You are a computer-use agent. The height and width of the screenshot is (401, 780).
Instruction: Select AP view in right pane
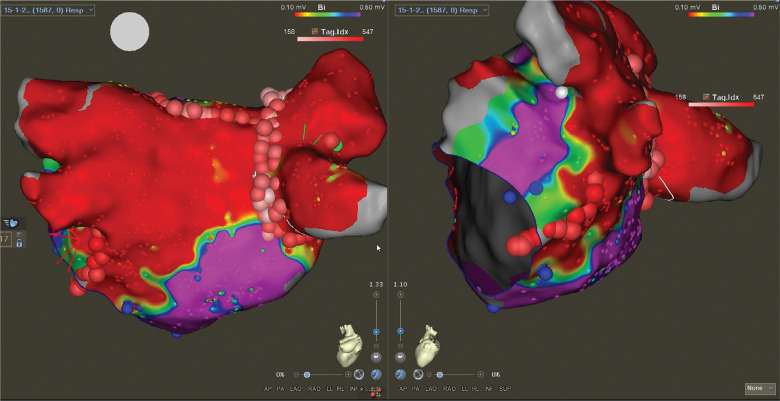(402, 389)
